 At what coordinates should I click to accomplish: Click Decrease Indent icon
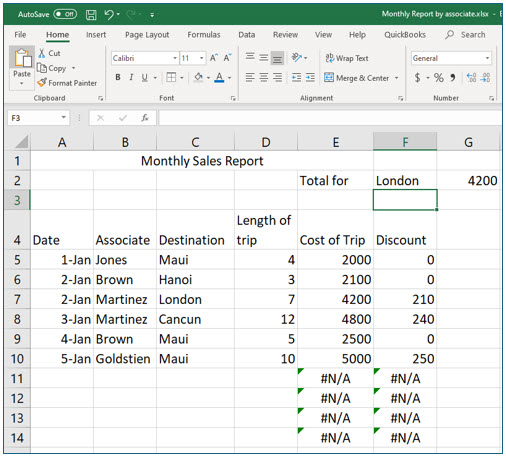(x=296, y=78)
